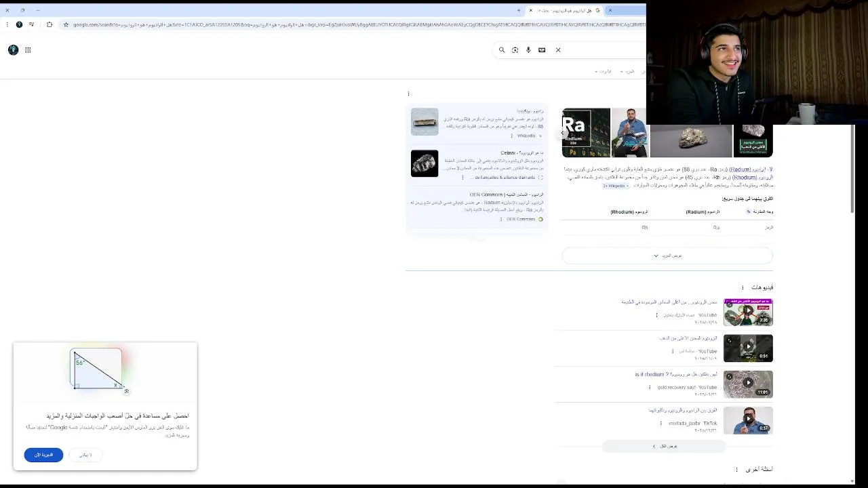Screen dimensions: 868x488
Task: Close the active Google search tab
Action: pyautogui.click(x=530, y=10)
